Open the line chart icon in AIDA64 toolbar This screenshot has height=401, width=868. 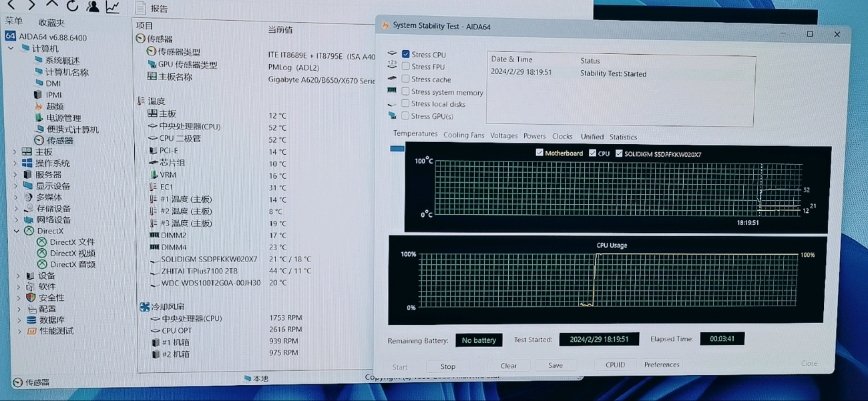pyautogui.click(x=113, y=7)
